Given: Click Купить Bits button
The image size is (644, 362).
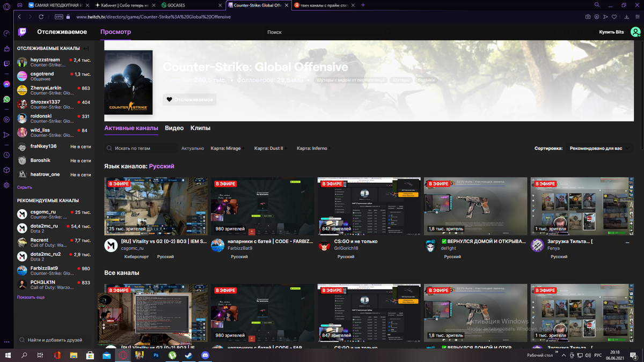Looking at the screenshot, I should pos(611,32).
